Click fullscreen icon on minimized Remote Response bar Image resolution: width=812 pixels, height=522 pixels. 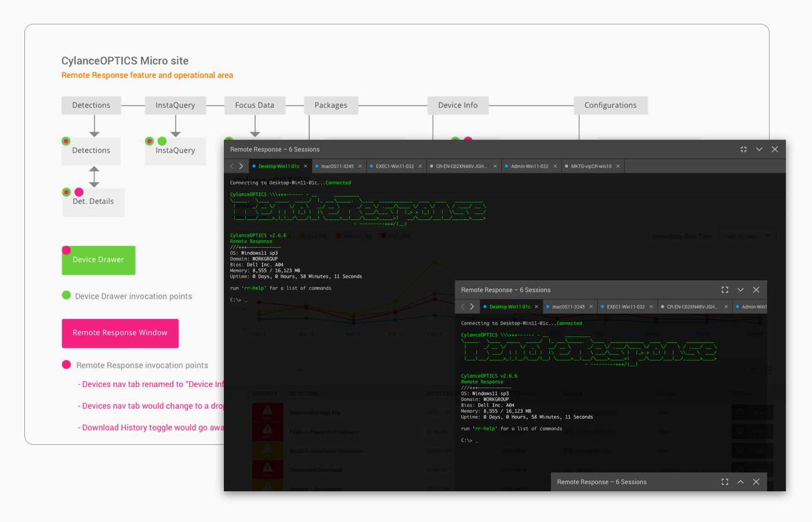click(x=725, y=482)
